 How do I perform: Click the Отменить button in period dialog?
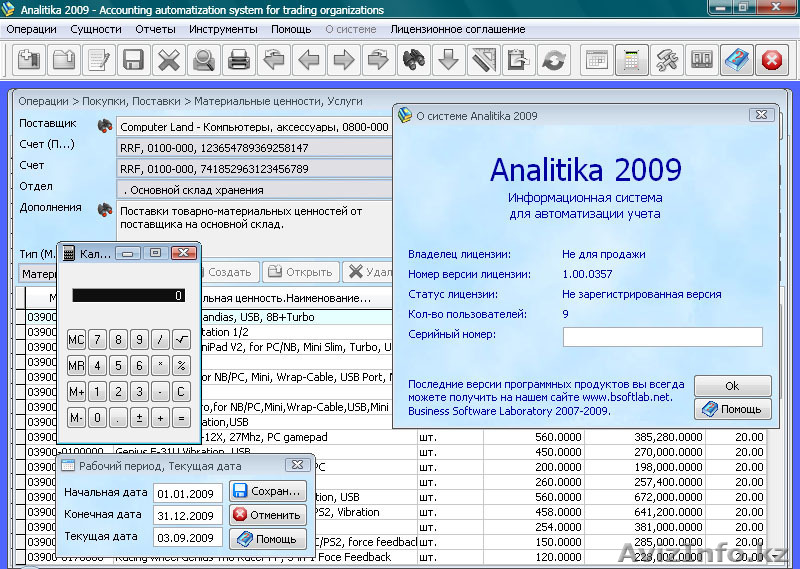coord(266,515)
